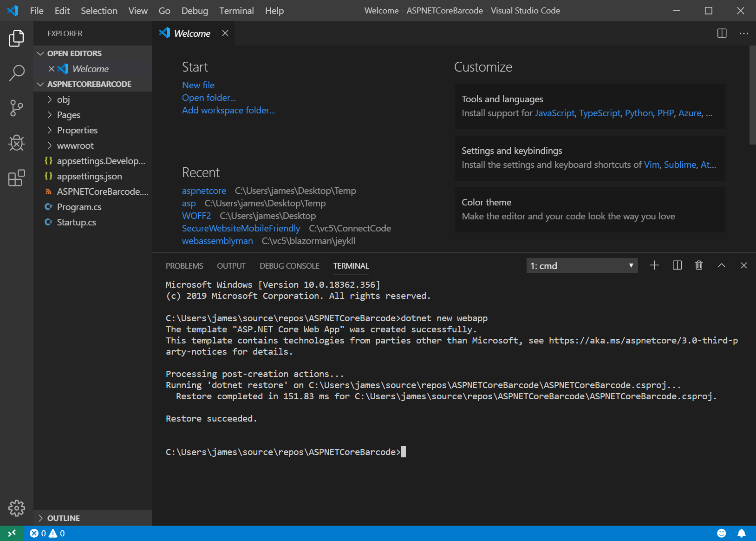Maximize the terminal panel with up chevron
This screenshot has width=756, height=541.
tap(721, 265)
